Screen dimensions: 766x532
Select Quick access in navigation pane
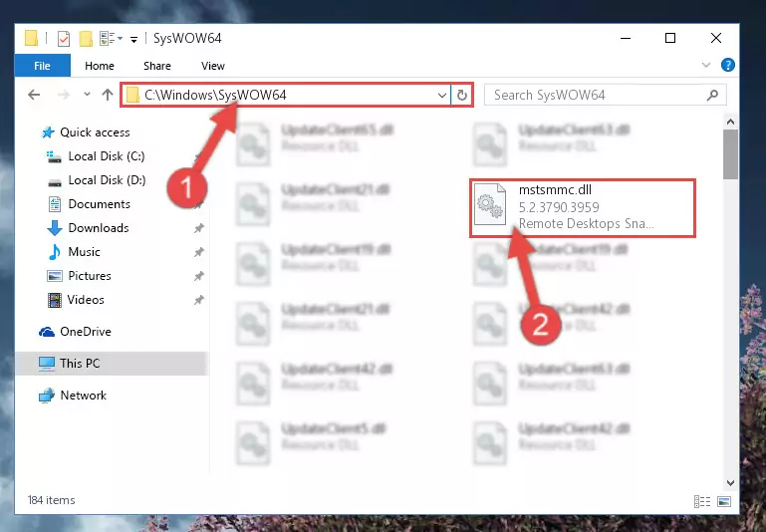click(x=95, y=133)
